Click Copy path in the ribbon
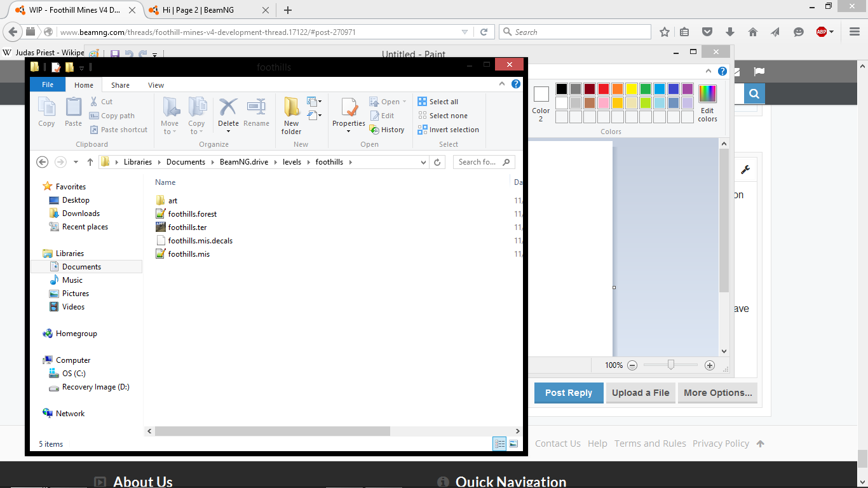The height and width of the screenshot is (488, 868). (x=112, y=116)
